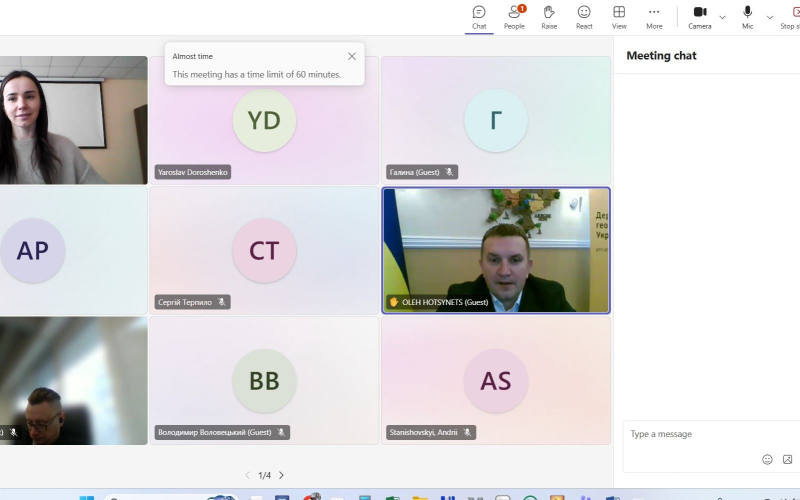Open the More actions menu

click(654, 16)
